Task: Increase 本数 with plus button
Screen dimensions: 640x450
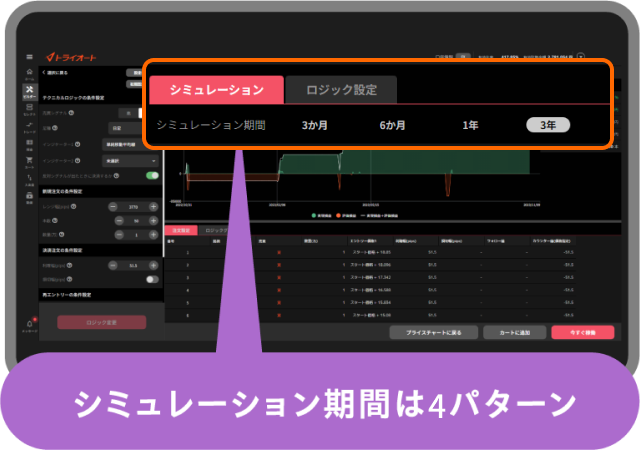Action: 153,221
